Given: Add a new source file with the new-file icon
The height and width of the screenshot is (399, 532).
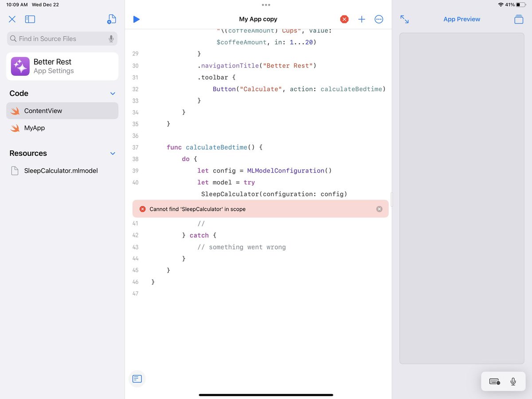Looking at the screenshot, I should [111, 19].
